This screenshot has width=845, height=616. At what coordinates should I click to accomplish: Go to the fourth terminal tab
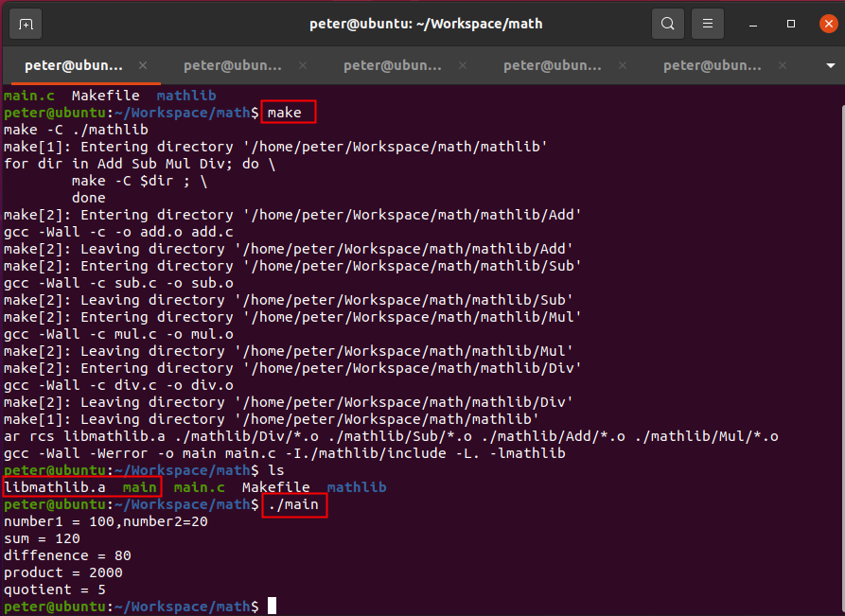coord(553,65)
